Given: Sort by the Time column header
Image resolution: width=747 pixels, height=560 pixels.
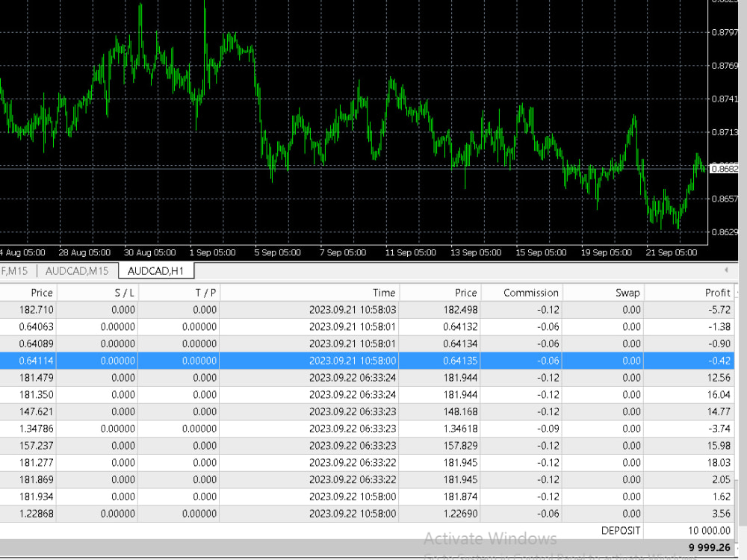Looking at the screenshot, I should click(310, 293).
